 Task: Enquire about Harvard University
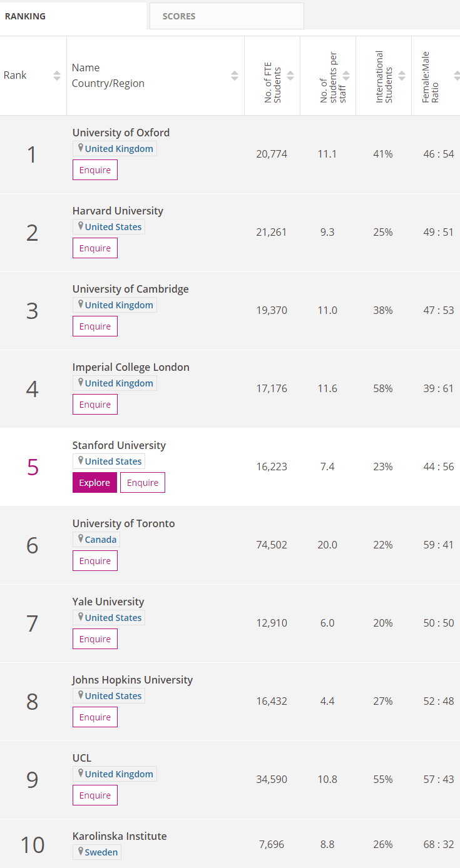click(x=95, y=248)
